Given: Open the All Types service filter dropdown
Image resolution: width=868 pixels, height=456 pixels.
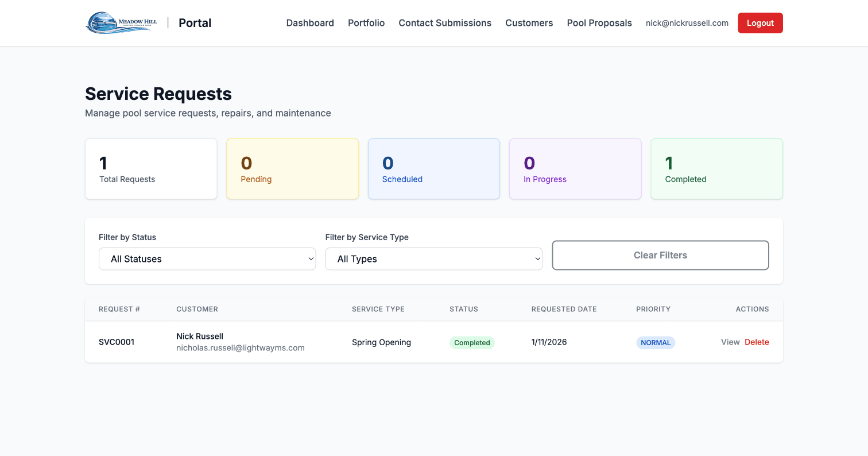Looking at the screenshot, I should tap(433, 259).
